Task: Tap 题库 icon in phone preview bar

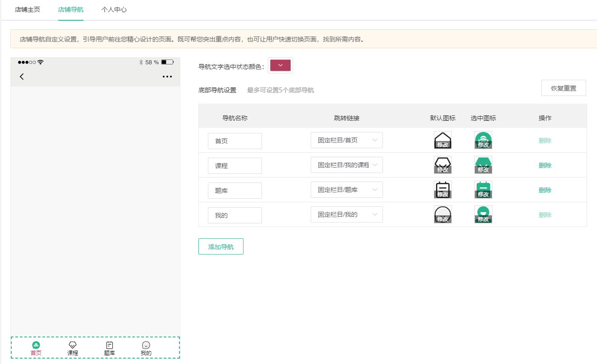Action: (x=109, y=345)
